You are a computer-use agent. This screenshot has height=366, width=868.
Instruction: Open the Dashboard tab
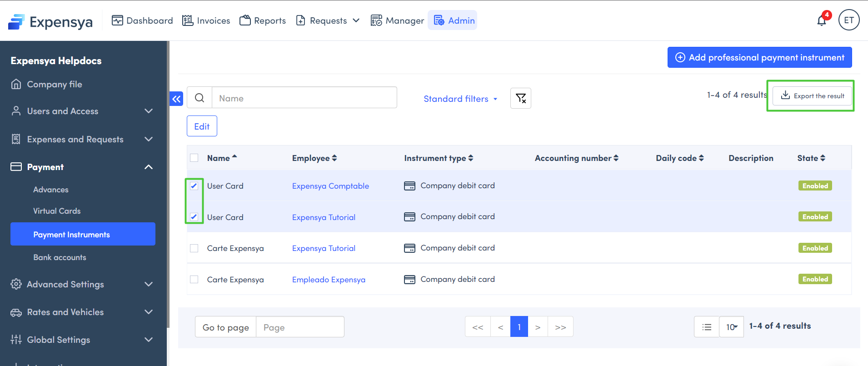click(x=142, y=20)
